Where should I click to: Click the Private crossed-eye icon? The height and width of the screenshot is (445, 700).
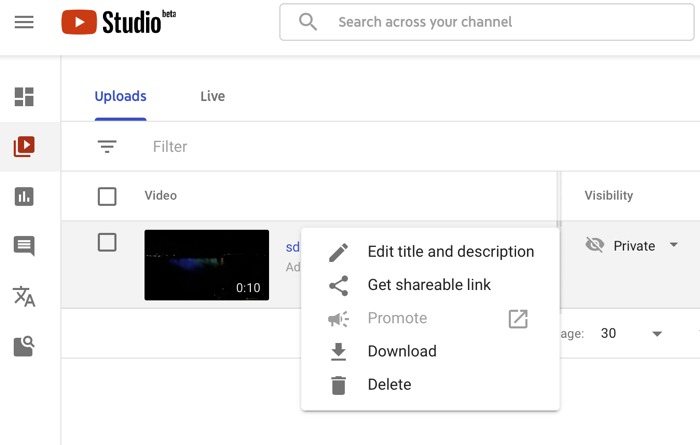click(595, 245)
